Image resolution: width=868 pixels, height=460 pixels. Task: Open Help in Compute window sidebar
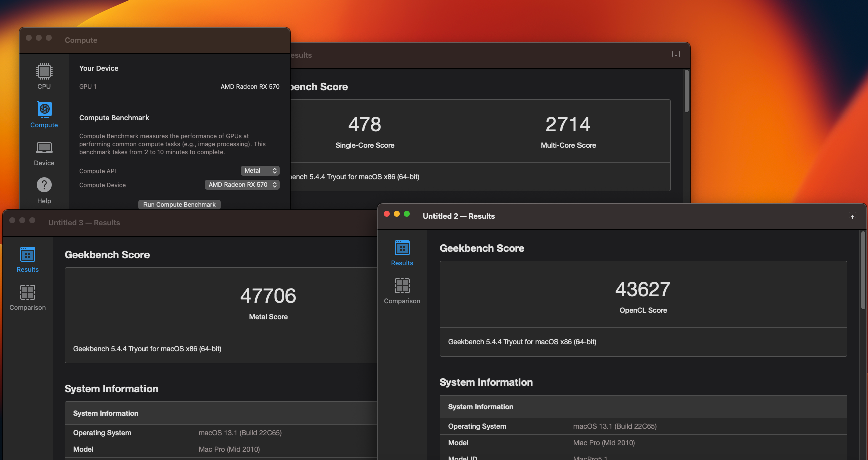tap(44, 191)
